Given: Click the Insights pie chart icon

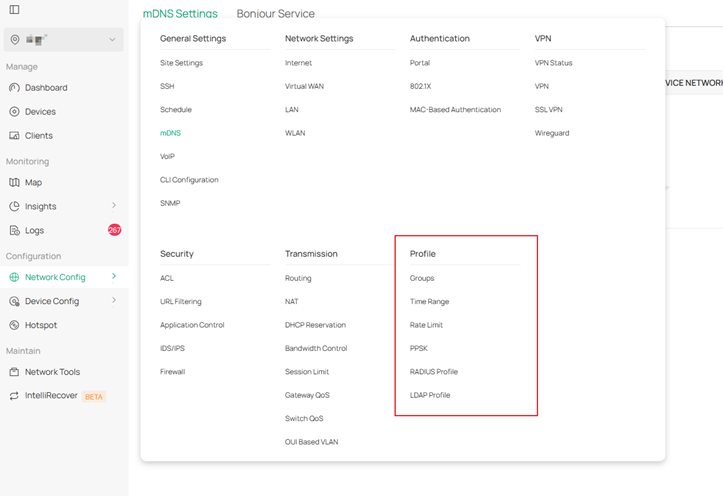Looking at the screenshot, I should [x=14, y=206].
